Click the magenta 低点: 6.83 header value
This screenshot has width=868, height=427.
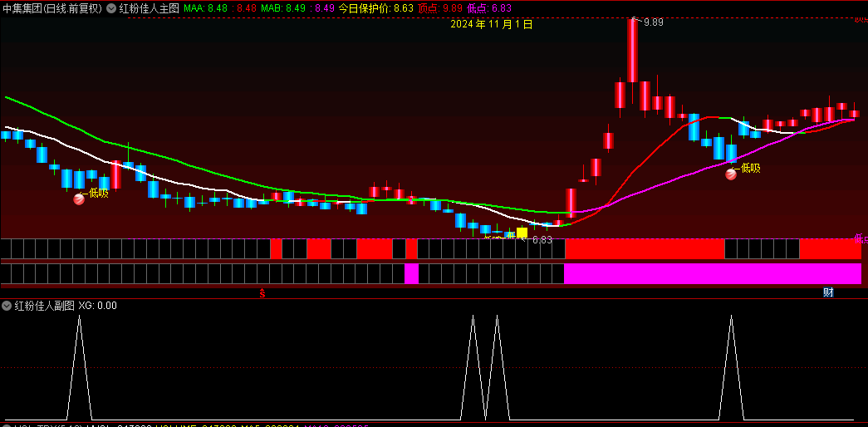489,8
